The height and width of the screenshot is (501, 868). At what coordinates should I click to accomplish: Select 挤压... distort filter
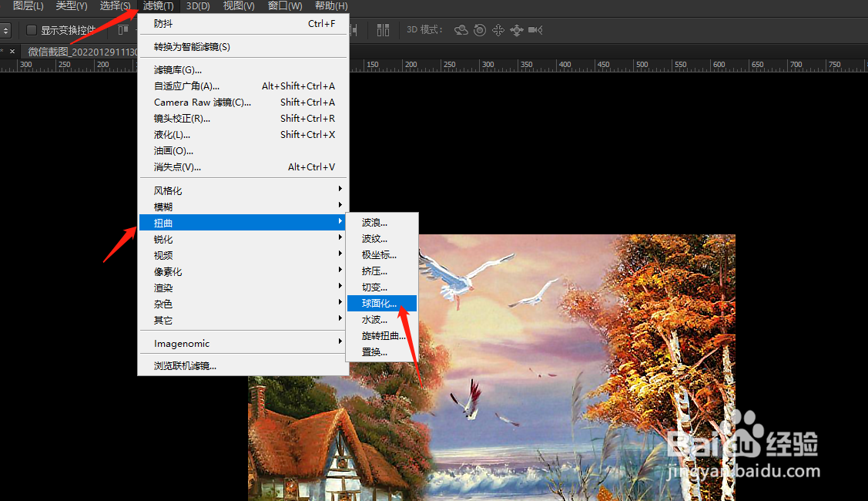382,271
